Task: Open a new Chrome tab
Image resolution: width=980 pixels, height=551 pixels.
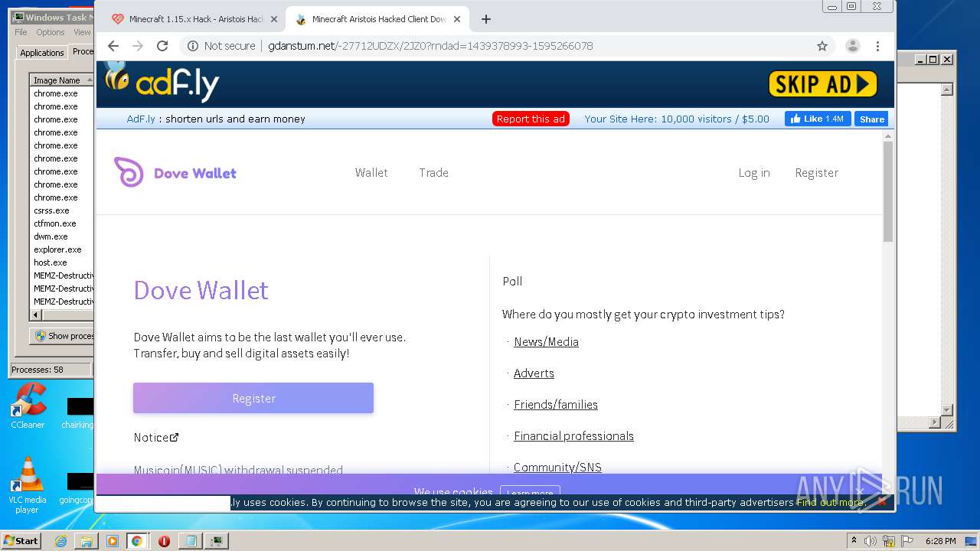Action: [x=485, y=19]
